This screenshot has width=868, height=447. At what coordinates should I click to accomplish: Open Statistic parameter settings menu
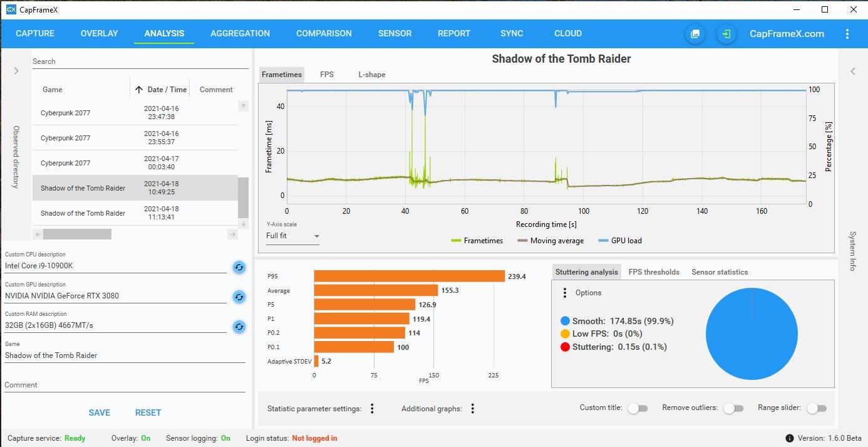pos(372,409)
